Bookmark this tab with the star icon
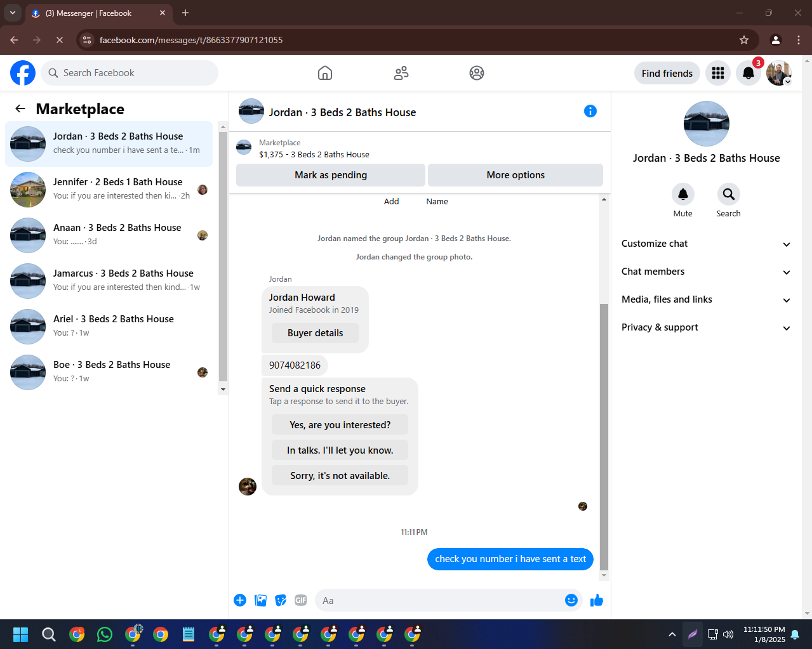The image size is (812, 649). click(x=744, y=40)
